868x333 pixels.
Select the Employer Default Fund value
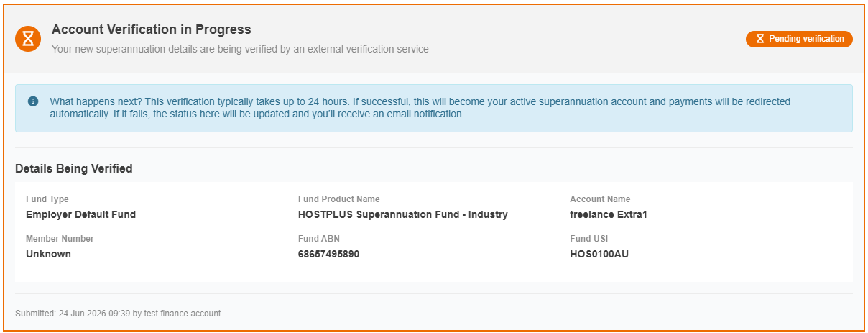pyautogui.click(x=80, y=214)
